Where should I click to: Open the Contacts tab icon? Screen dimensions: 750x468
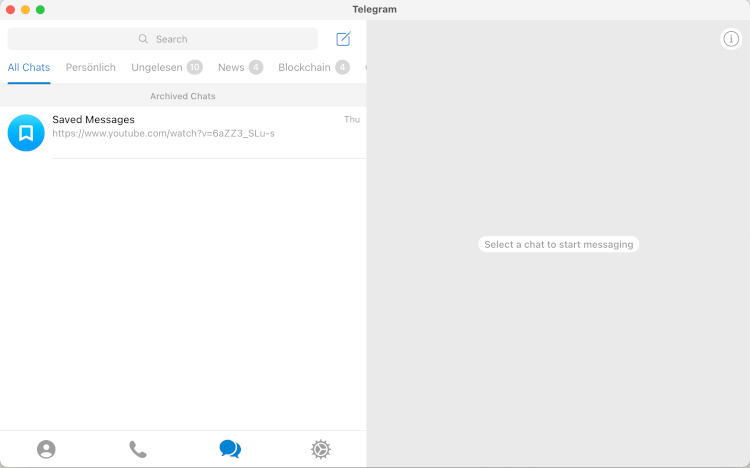pos(46,449)
